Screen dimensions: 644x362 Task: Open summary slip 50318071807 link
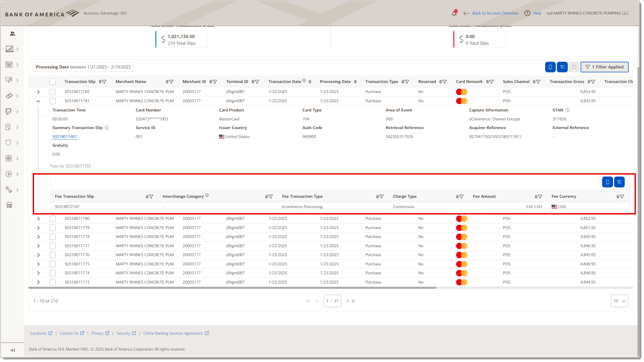coord(65,137)
